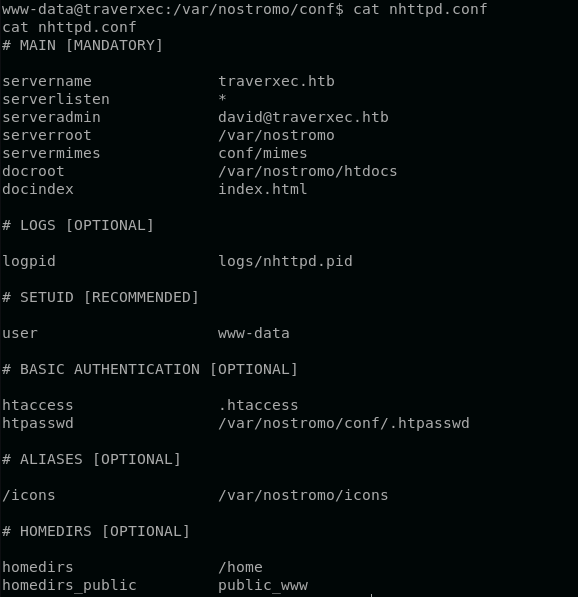Click the homedirs_public value public_www

[x=263, y=585]
